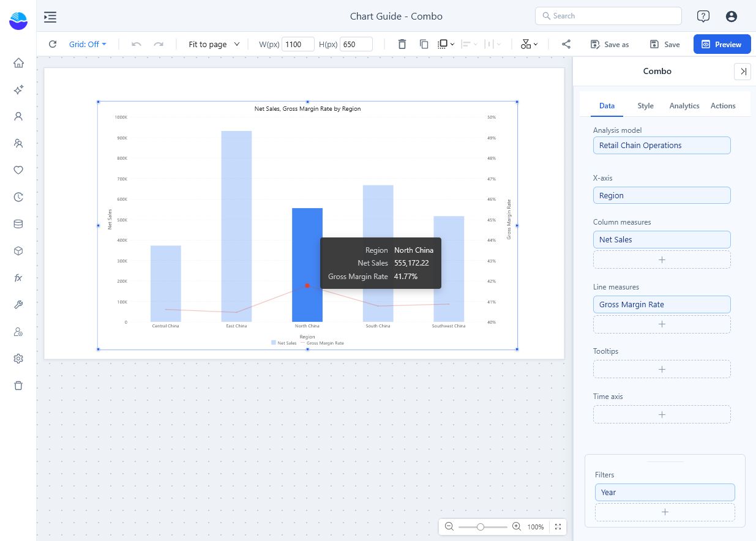The height and width of the screenshot is (541, 756).
Task: Select the Net Sales column measure
Action: (662, 240)
